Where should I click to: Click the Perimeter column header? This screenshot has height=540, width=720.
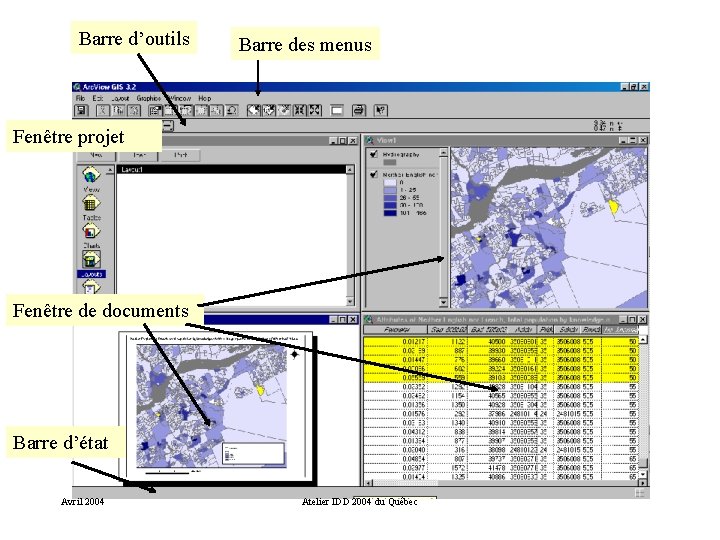click(396, 330)
